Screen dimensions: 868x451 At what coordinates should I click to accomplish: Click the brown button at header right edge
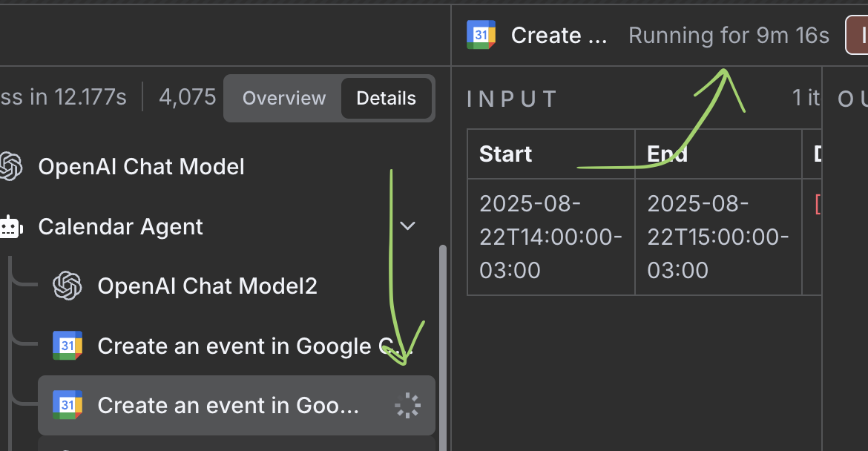click(x=857, y=36)
